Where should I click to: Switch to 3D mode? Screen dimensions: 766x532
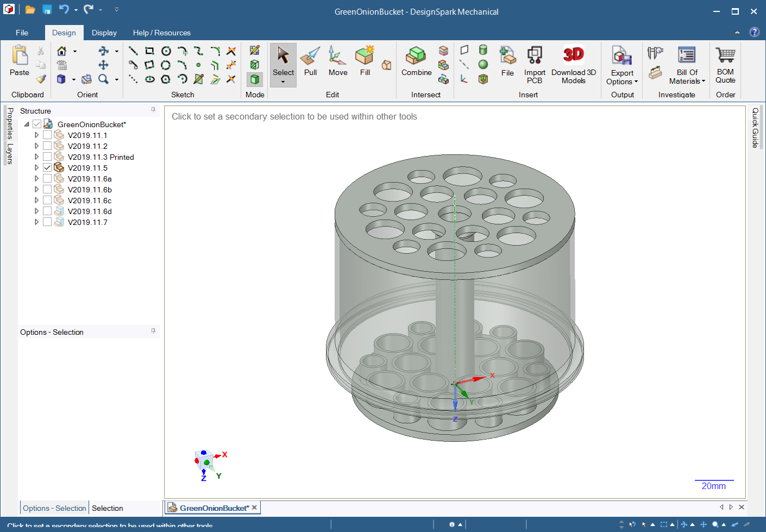255,79
